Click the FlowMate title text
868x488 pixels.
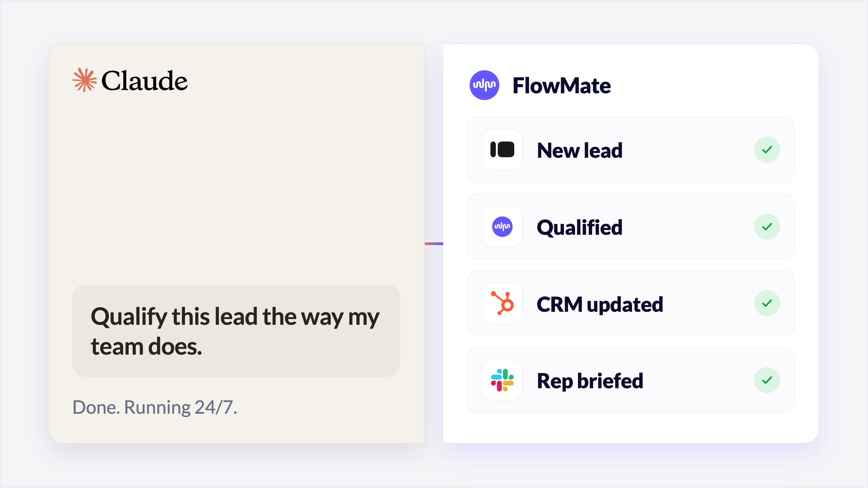pyautogui.click(x=561, y=86)
